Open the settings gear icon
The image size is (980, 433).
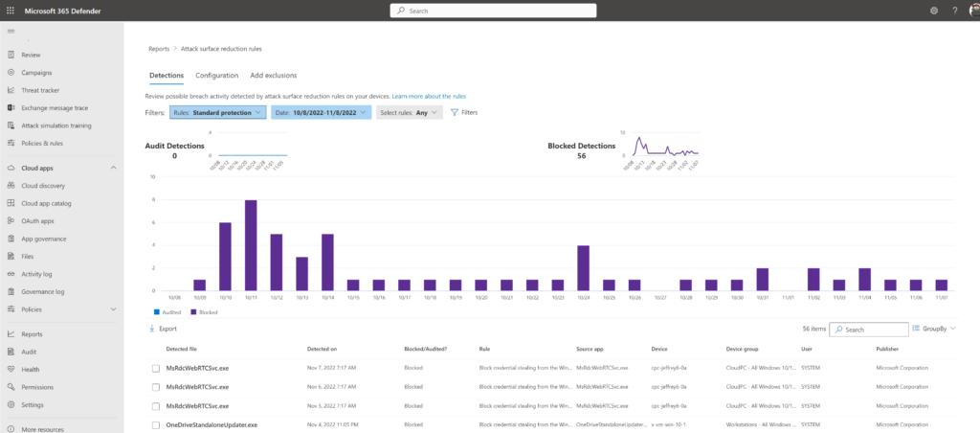(934, 11)
